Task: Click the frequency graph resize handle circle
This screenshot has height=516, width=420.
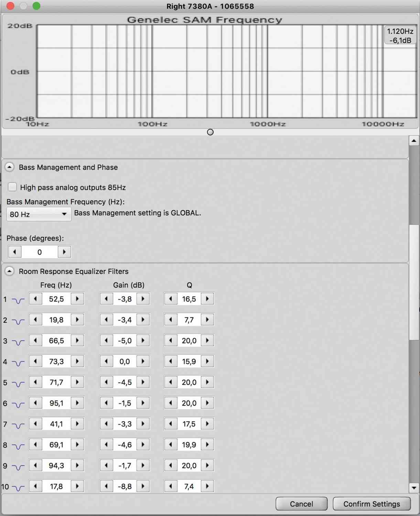Action: (210, 132)
